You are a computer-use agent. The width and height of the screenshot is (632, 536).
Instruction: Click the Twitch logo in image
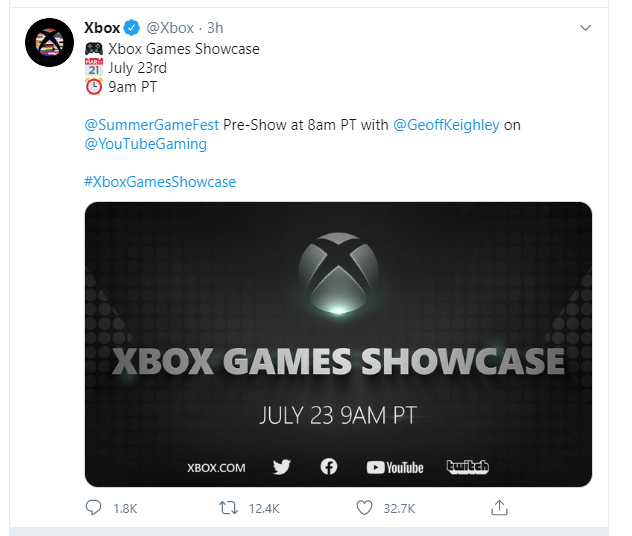[x=468, y=467]
